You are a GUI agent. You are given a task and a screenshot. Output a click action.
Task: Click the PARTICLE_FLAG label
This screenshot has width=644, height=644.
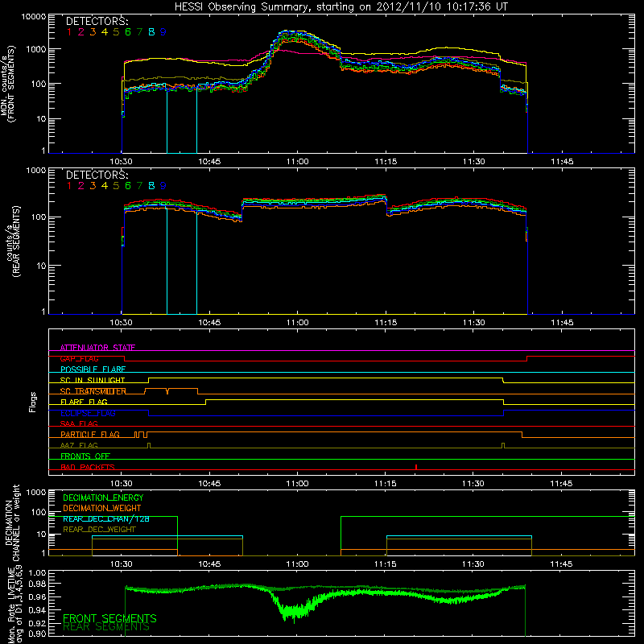[x=90, y=434]
